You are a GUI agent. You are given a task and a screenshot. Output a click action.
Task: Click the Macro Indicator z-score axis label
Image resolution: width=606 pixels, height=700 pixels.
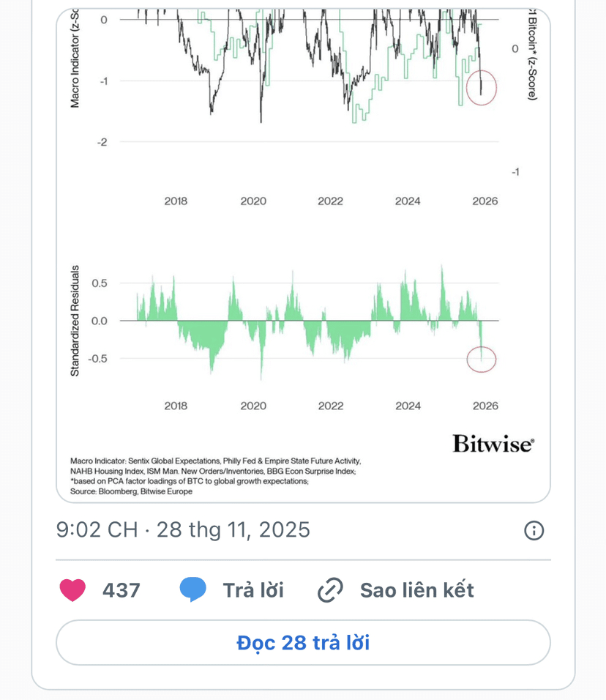75,59
